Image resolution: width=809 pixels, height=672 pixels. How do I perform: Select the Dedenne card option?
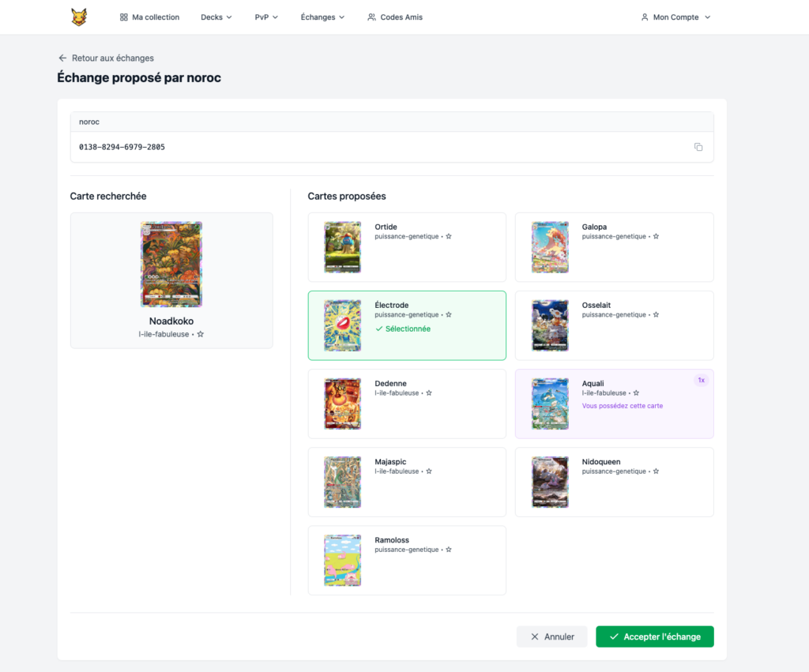pyautogui.click(x=407, y=404)
